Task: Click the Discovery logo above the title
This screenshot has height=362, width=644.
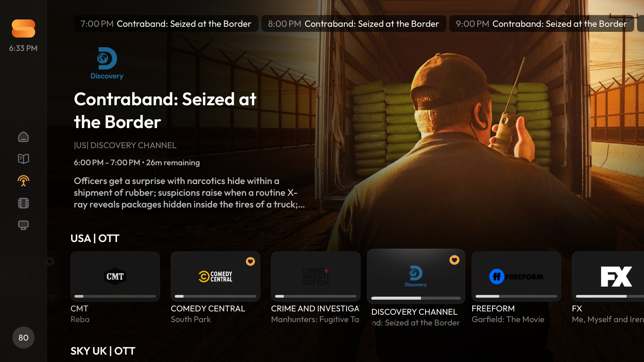Action: 107,63
